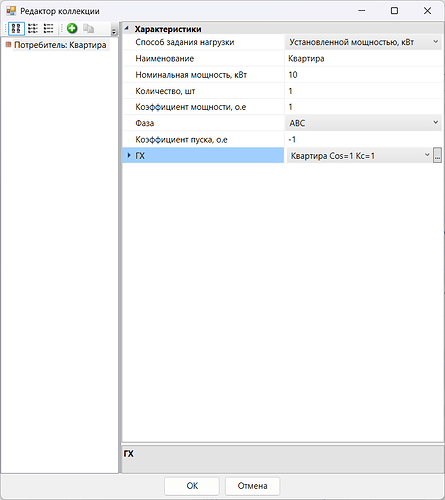Edit the Коэффициент пуска value -1
Image resolution: width=445 pixels, height=500 pixels.
[364, 139]
